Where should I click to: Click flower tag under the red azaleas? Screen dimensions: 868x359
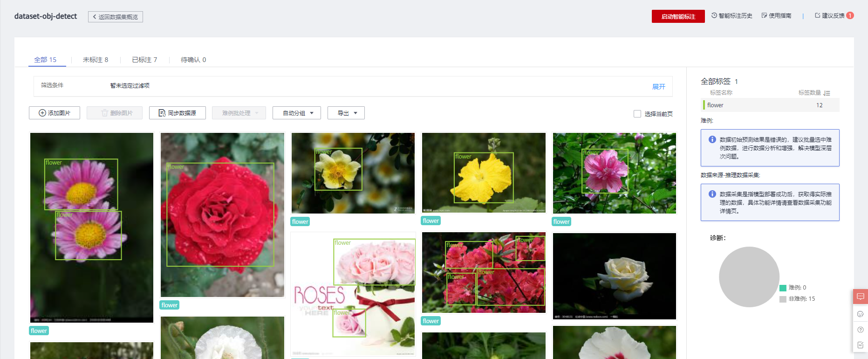431,321
